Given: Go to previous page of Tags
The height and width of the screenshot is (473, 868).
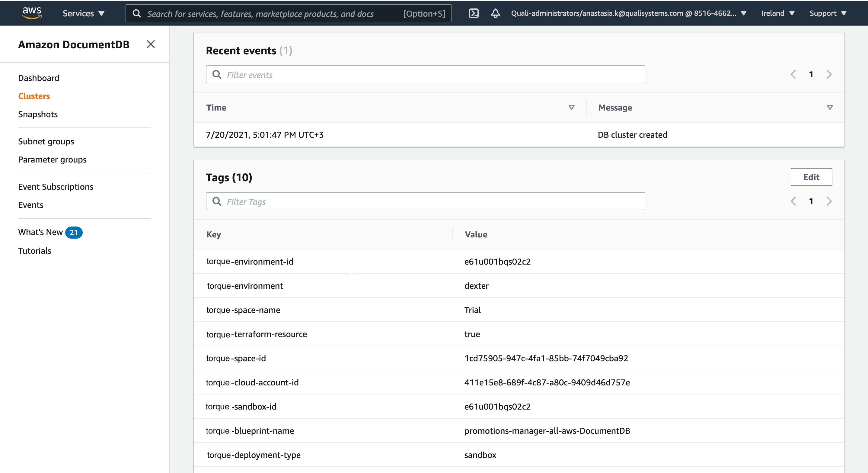Looking at the screenshot, I should 793,201.
